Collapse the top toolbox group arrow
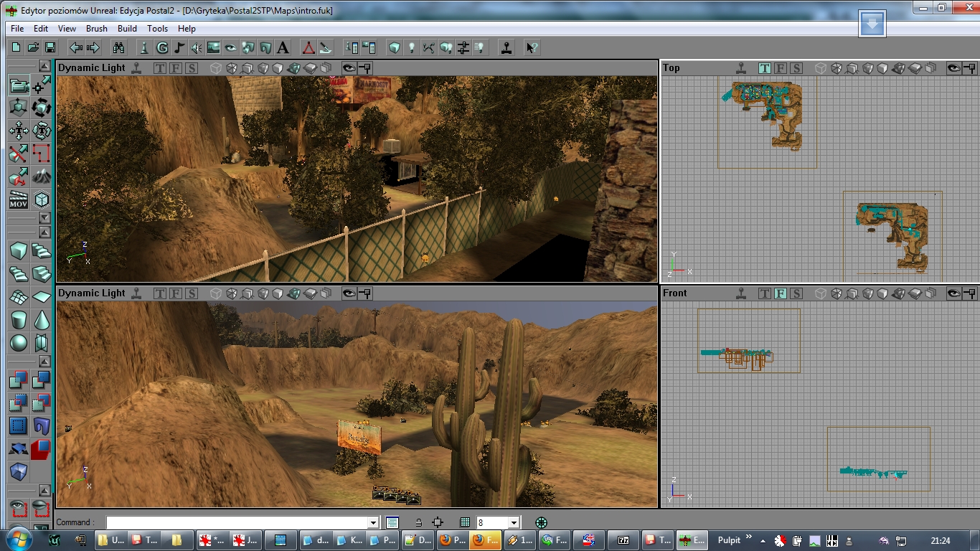This screenshot has width=980, height=551. coord(44,66)
